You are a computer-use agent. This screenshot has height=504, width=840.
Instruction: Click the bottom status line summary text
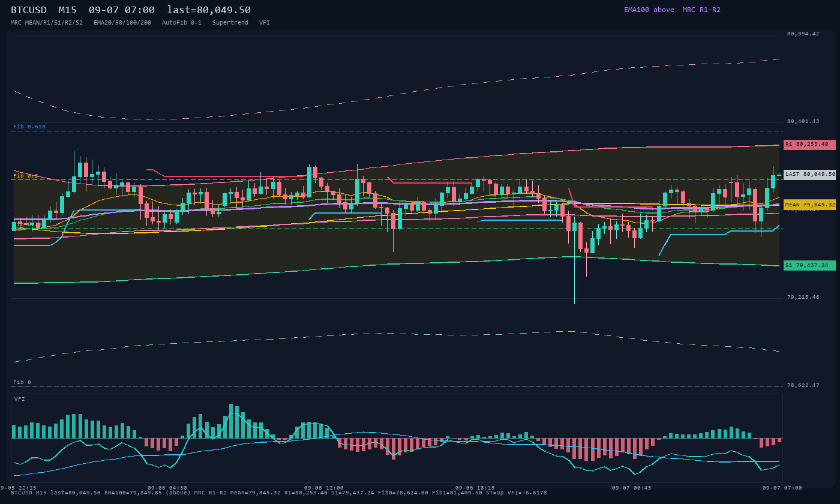click(x=279, y=493)
